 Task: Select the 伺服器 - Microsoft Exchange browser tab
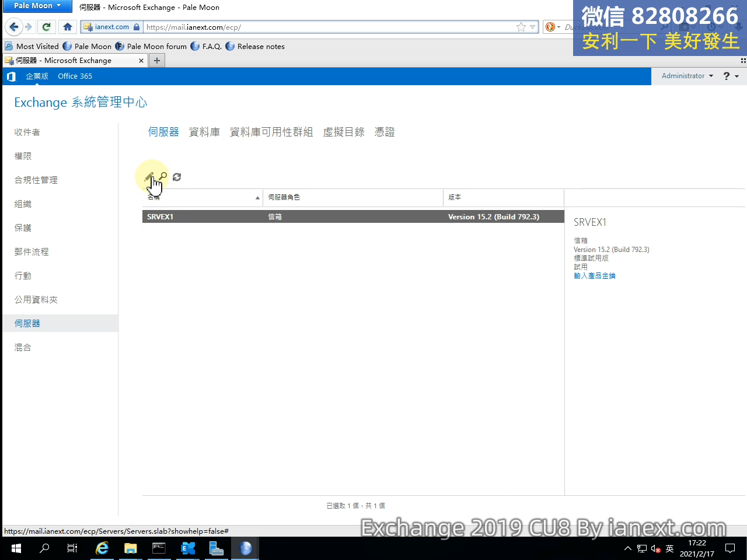click(75, 61)
